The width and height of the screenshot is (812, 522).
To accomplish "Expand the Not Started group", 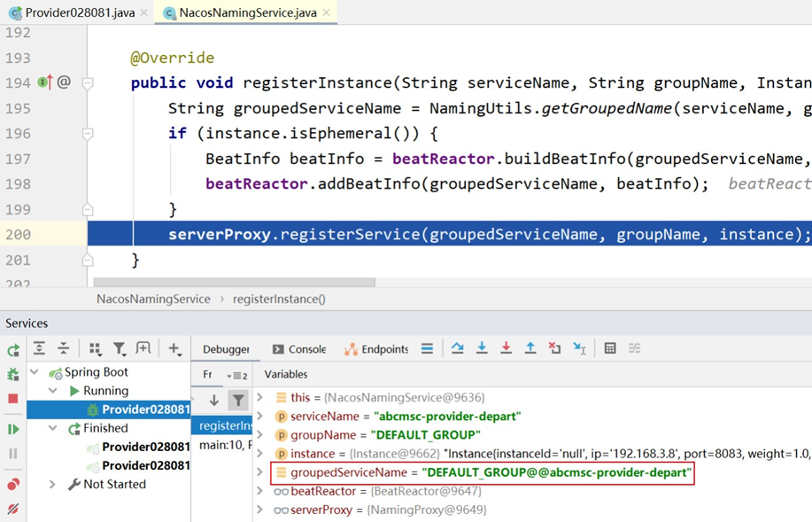I will click(x=53, y=484).
